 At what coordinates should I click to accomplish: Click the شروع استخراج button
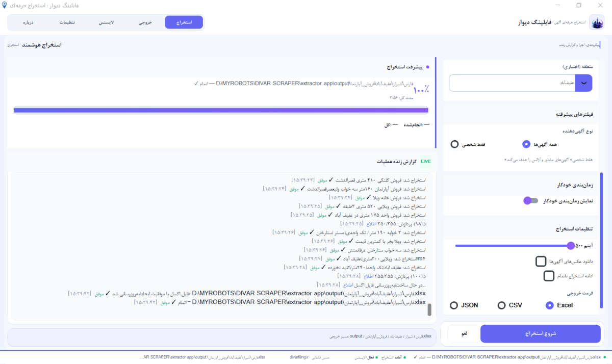[541, 334]
